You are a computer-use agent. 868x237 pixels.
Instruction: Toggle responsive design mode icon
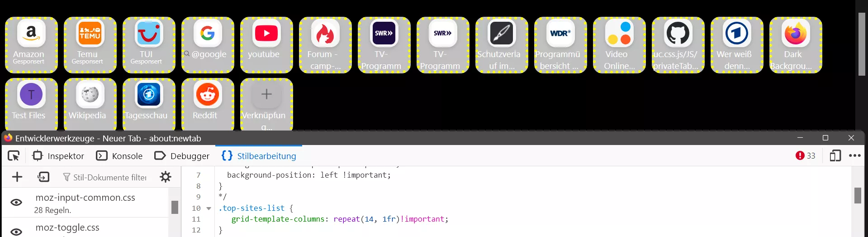[835, 155]
